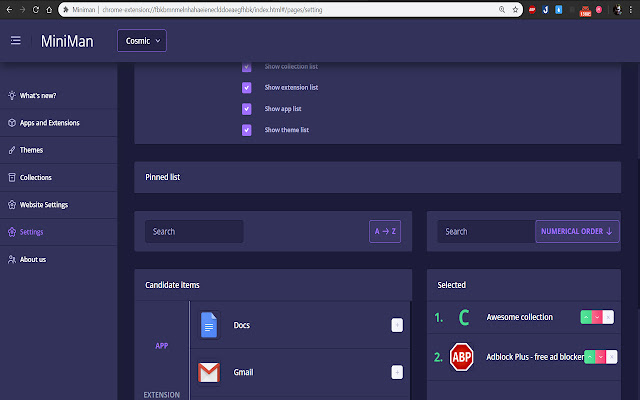Click the Website Settings gear icon
Image resolution: width=640 pixels, height=400 pixels.
(12, 205)
